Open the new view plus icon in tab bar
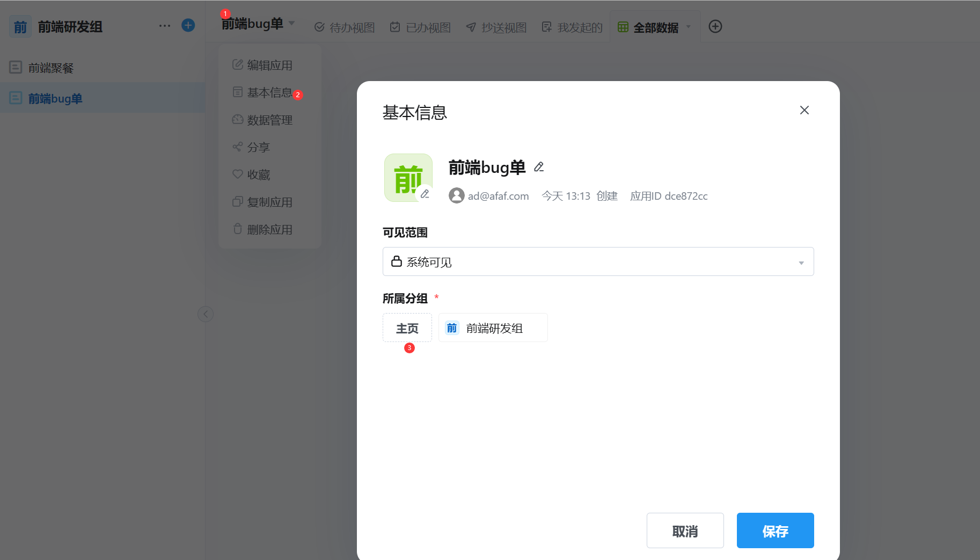Image resolution: width=980 pixels, height=560 pixels. pos(715,26)
